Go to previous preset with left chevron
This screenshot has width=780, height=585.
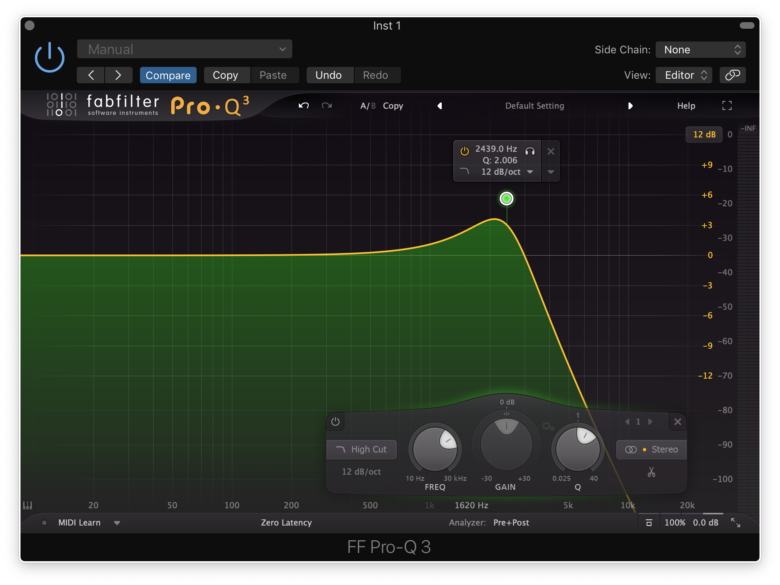pyautogui.click(x=91, y=75)
